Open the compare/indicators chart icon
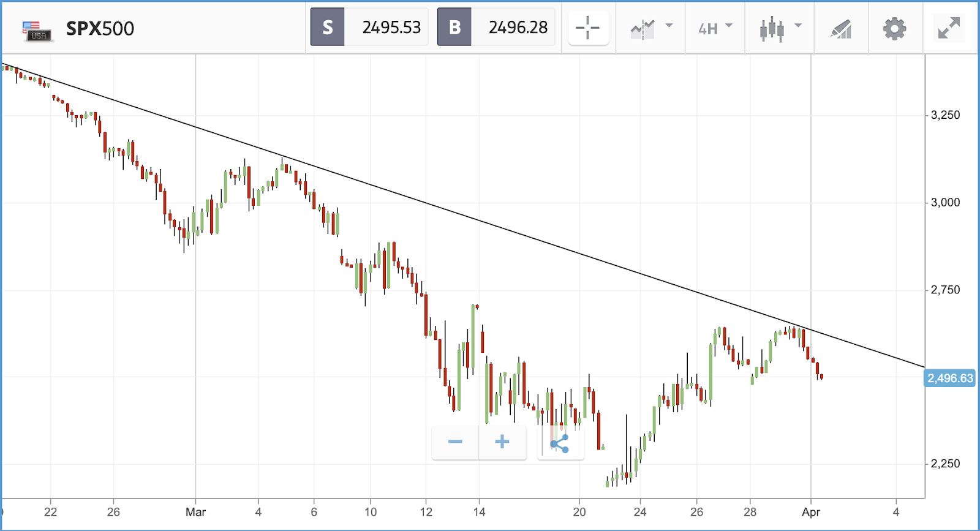This screenshot has width=980, height=531. tap(643, 28)
